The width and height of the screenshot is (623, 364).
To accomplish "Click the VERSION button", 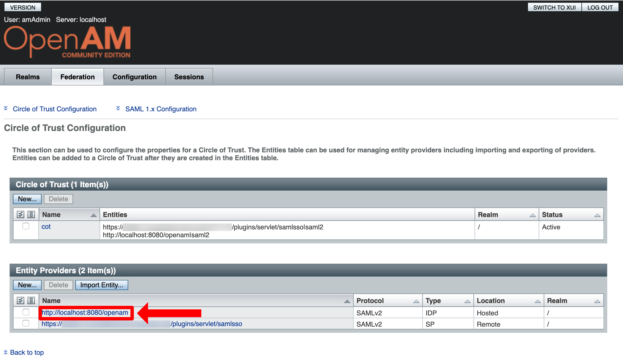I will tap(23, 7).
